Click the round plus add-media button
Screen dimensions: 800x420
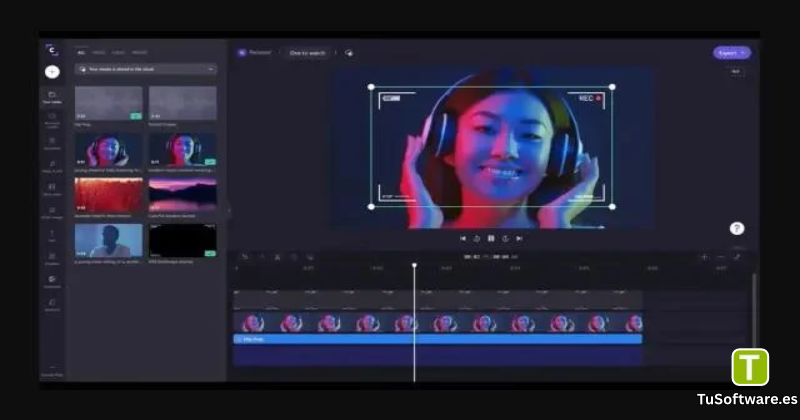(52, 71)
